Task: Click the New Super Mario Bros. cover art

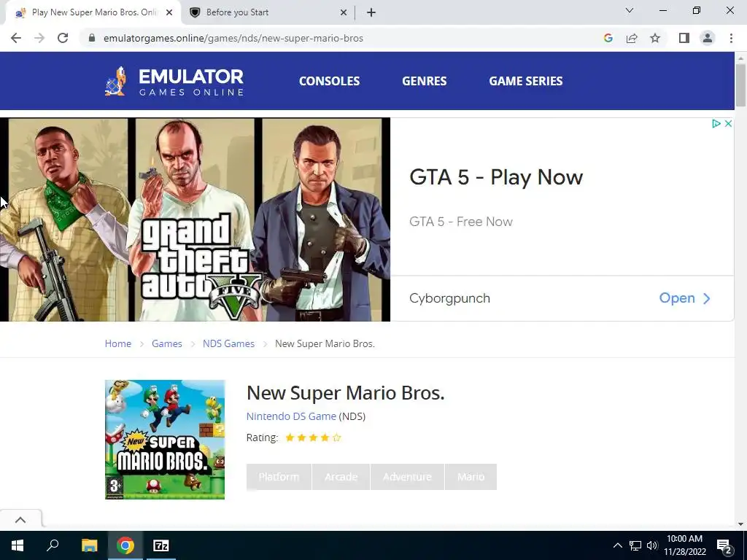Action: point(165,440)
